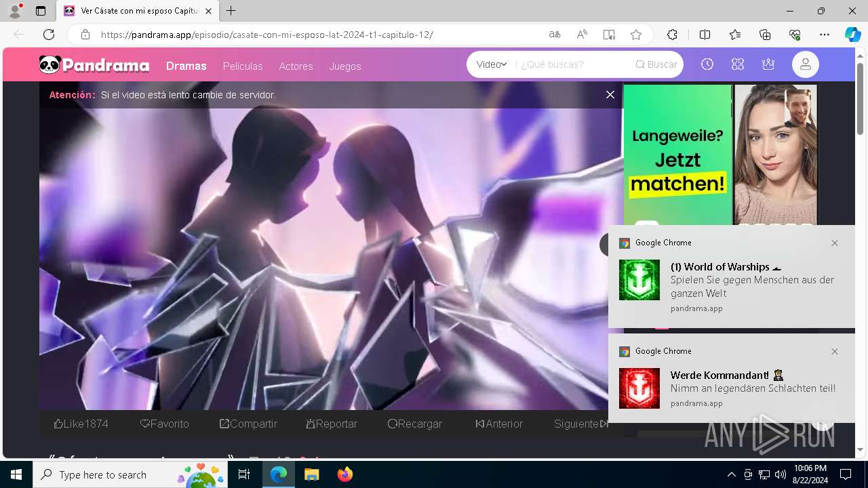Go to Pandrama home logo
The image size is (868, 488).
click(x=94, y=65)
